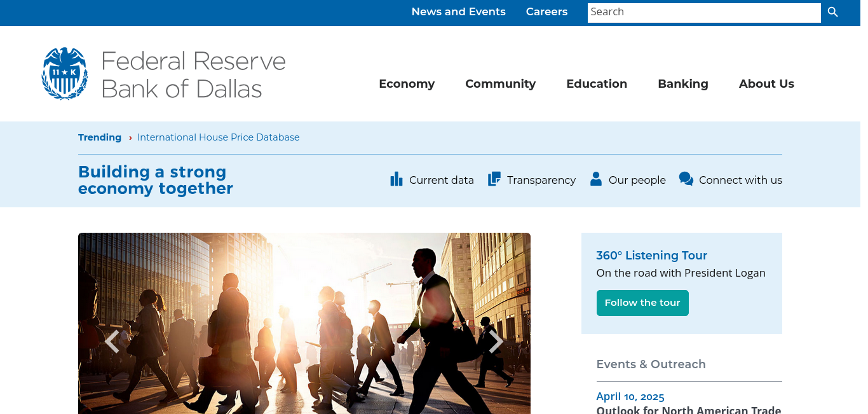Click the Current data bar chart icon
The width and height of the screenshot is (868, 414).
point(397,179)
